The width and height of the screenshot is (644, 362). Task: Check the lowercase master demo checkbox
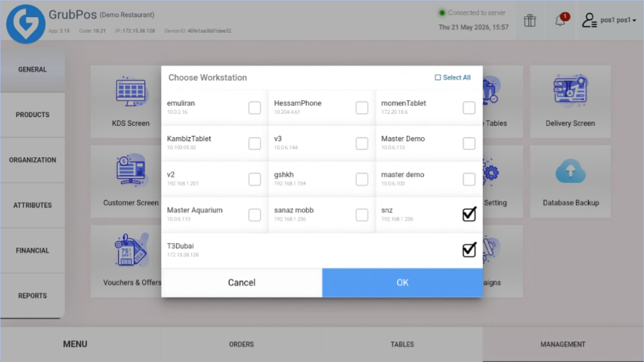point(469,179)
